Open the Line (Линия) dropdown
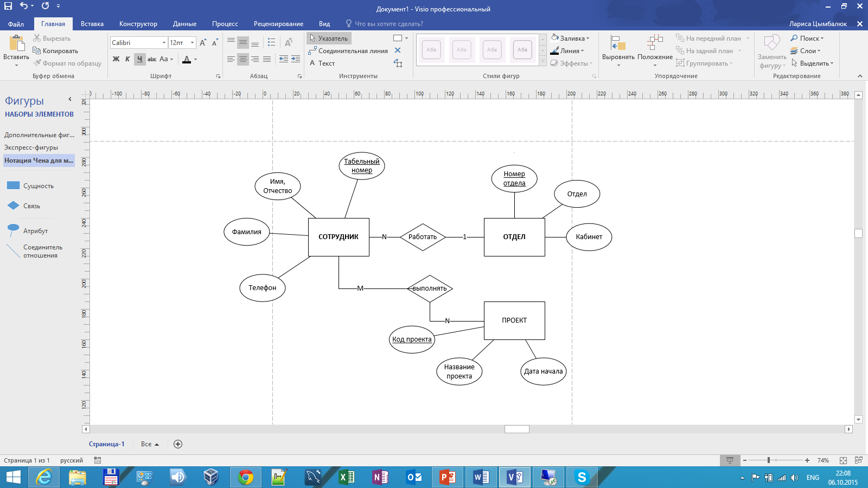 coord(567,51)
